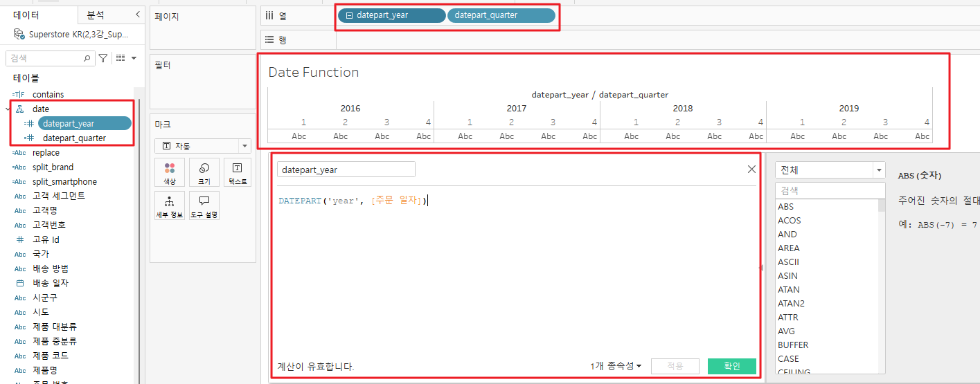The image size is (980, 384).
Task: Select the 고객번호 field
Action: (x=49, y=226)
